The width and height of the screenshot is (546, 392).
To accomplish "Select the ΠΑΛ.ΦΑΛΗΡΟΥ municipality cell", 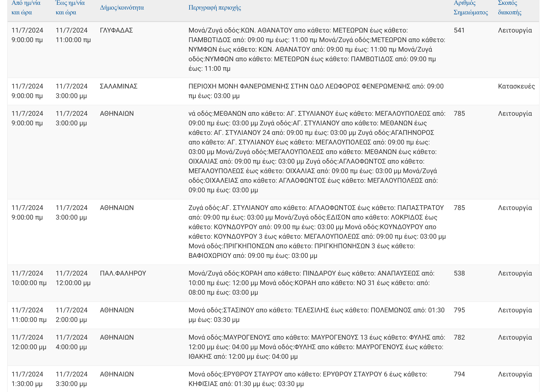I will click(123, 273).
